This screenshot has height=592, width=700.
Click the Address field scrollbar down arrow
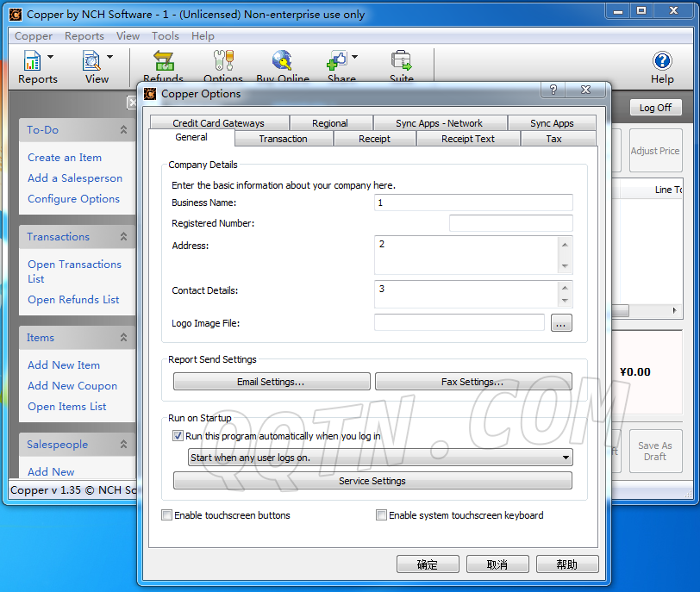point(565,267)
